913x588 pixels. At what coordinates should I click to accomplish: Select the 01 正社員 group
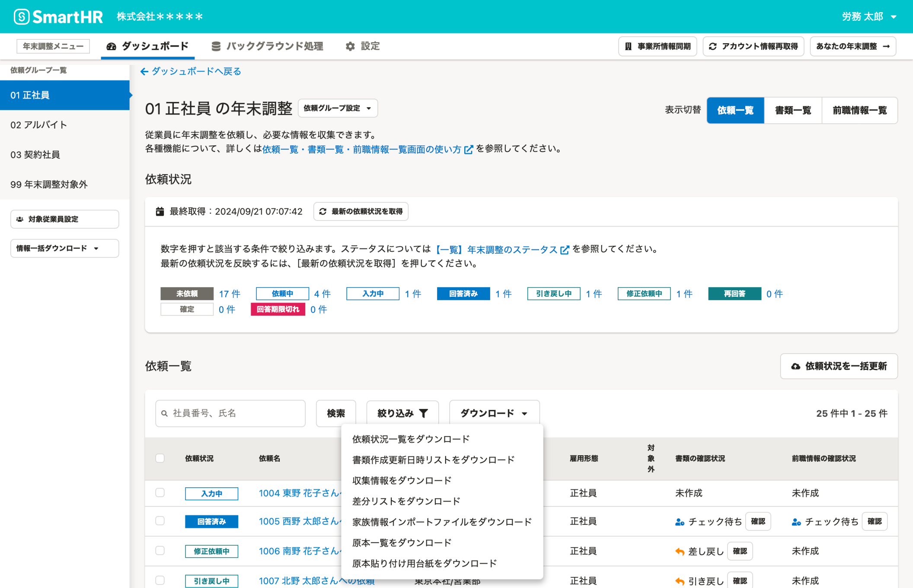click(x=65, y=95)
